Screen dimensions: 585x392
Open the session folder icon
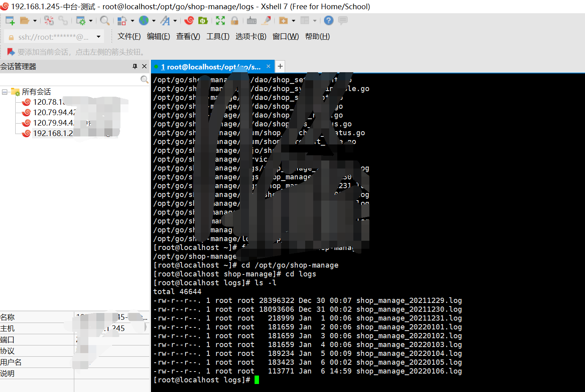pyautogui.click(x=24, y=20)
